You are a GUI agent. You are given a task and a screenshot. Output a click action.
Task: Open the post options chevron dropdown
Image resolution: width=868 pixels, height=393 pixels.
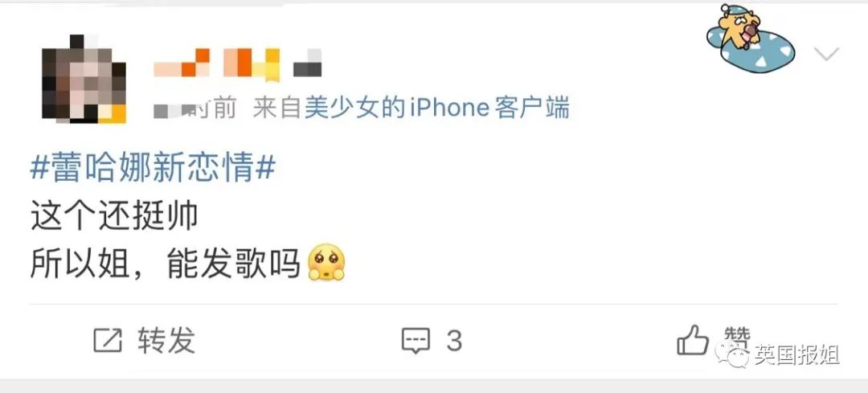(x=826, y=54)
